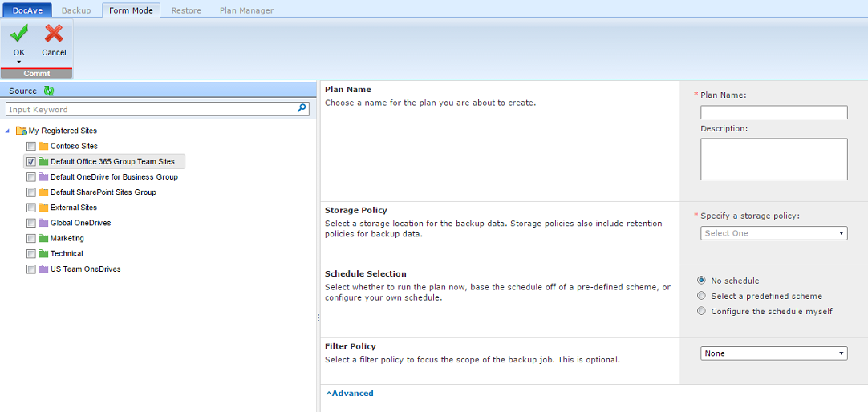Click the Technical green folder icon
Screen dimensions: 868x412
pyautogui.click(x=43, y=254)
